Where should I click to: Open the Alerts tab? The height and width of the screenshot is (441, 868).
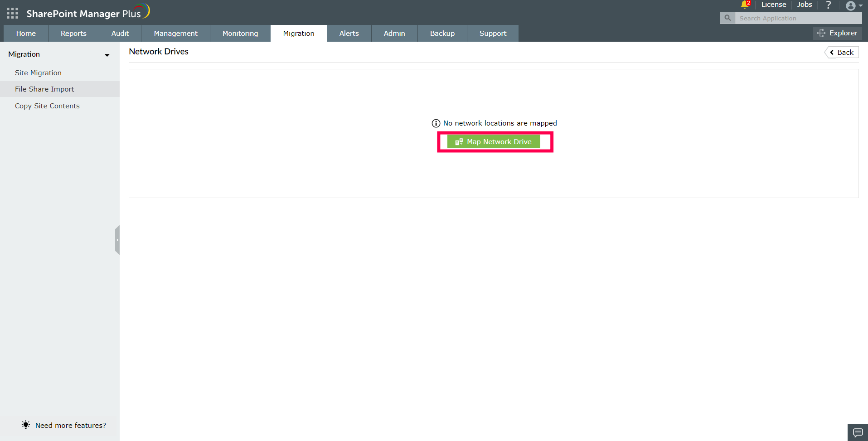point(349,34)
